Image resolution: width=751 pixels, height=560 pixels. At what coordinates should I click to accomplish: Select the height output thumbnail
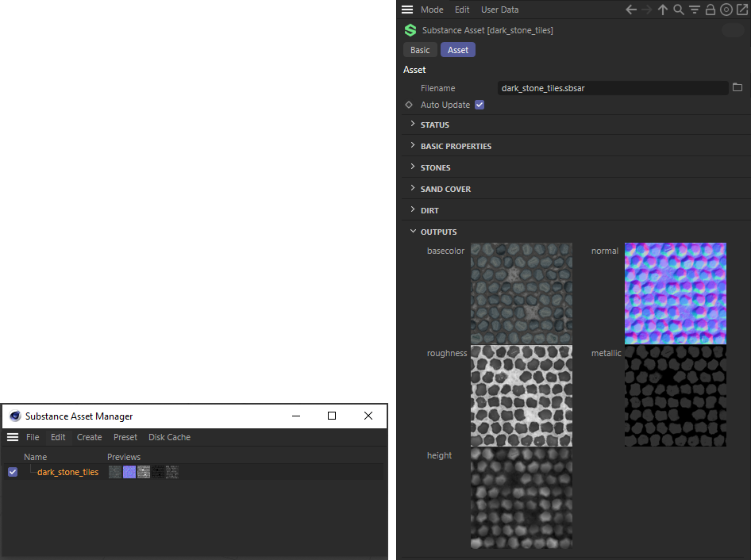pos(522,498)
